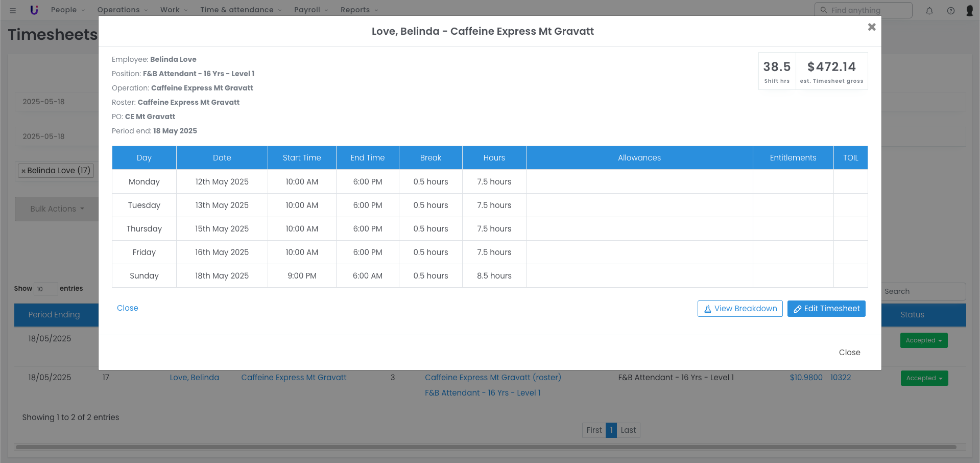Click the hamburger menu icon
This screenshot has height=463, width=980.
click(13, 10)
